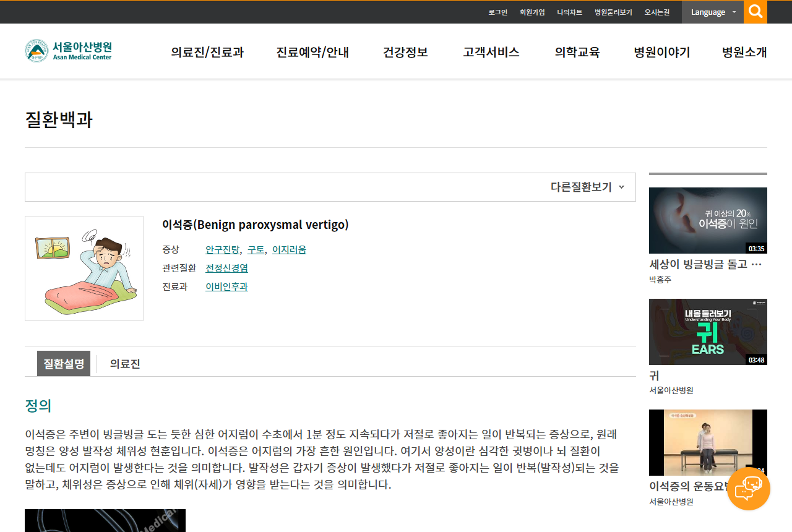Screen dimensions: 792x532
Task: Click the disease title 이석증(Benign paroxysmal vertigo)
Action: pos(256,225)
